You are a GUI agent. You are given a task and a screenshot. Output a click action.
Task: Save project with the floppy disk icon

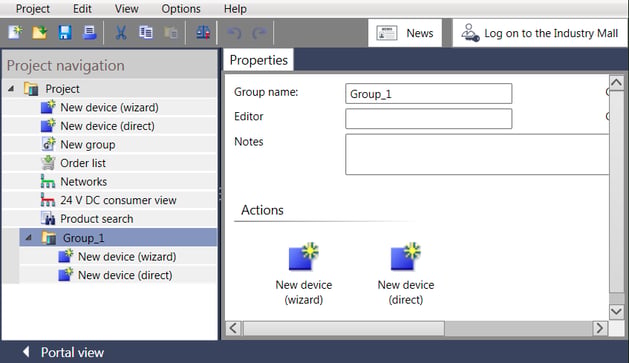click(x=65, y=32)
